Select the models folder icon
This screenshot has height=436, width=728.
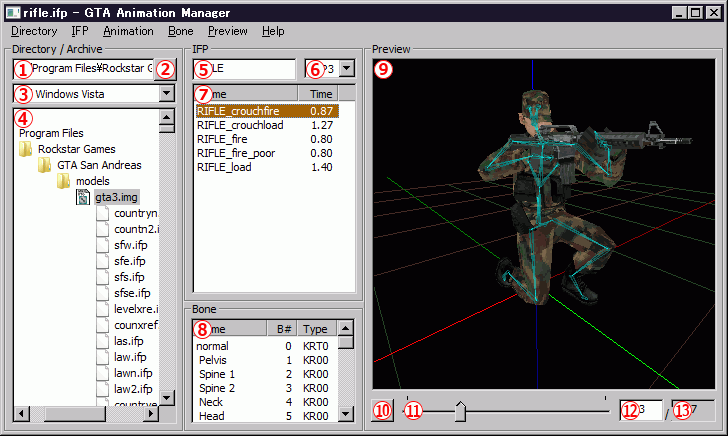coord(64,181)
